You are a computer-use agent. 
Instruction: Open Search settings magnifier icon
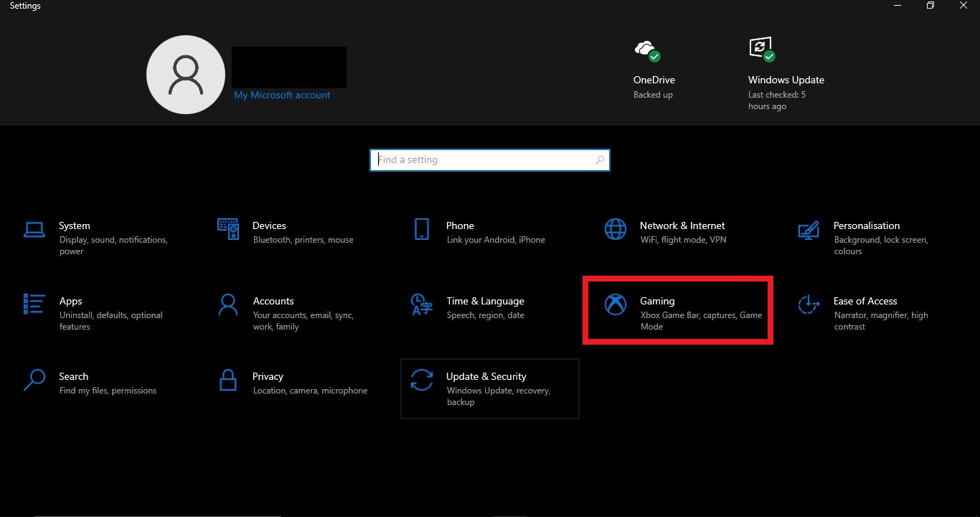34,380
